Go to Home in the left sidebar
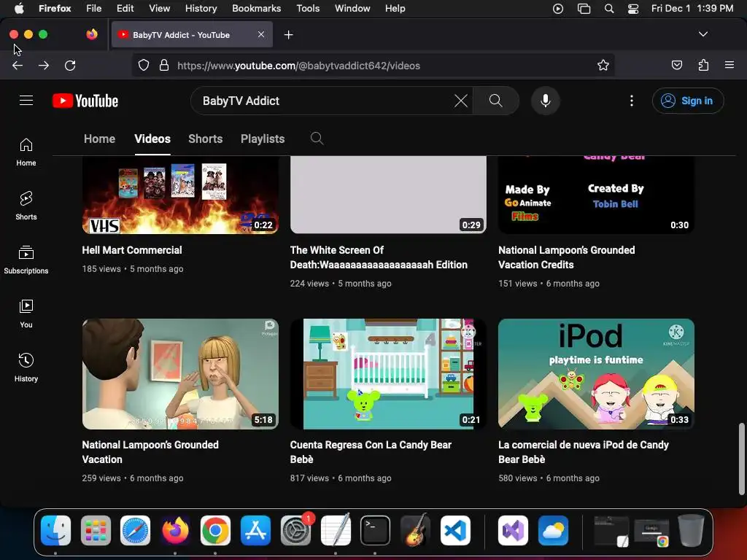Screen dimensions: 747x560 point(26,152)
